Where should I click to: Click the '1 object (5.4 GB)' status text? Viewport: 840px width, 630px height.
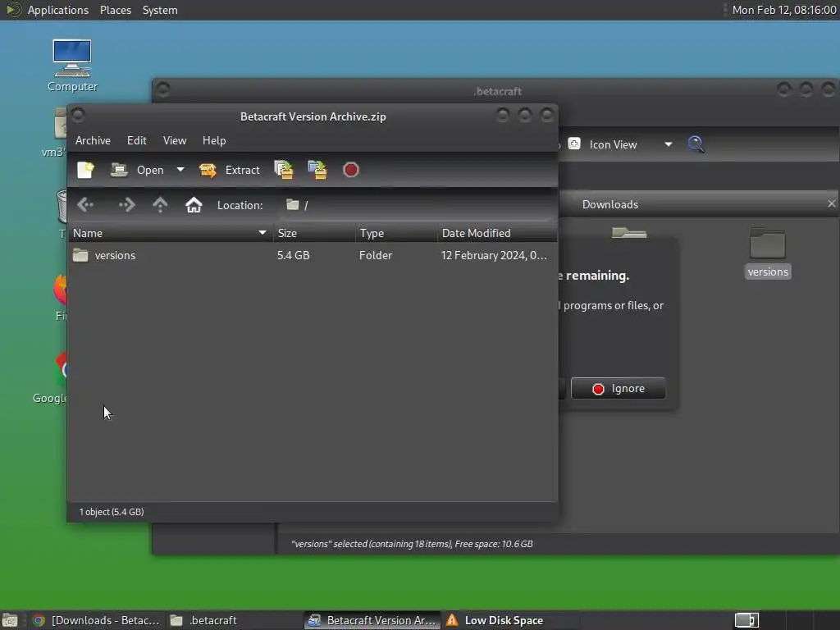pos(112,512)
